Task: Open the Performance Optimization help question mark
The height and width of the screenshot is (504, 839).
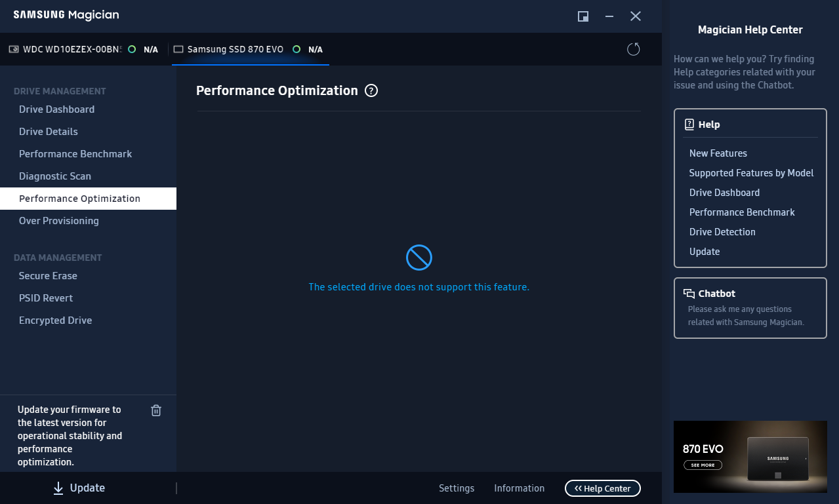Action: coord(371,91)
